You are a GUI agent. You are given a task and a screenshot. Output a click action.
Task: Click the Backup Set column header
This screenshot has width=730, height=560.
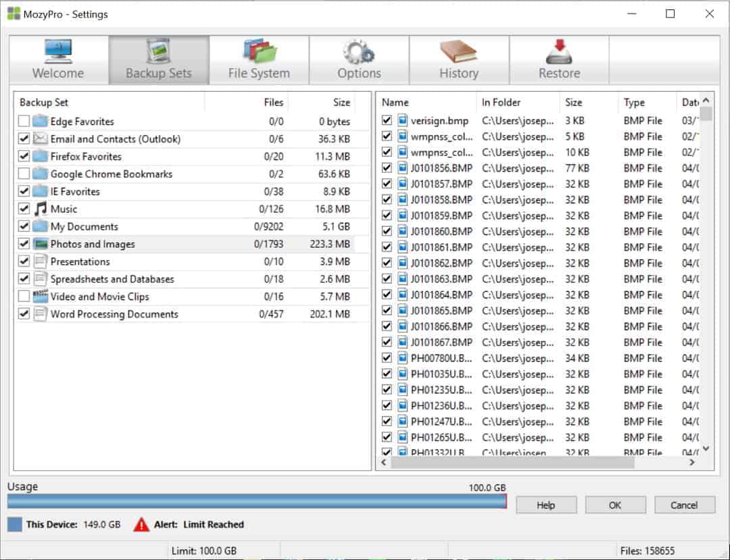coord(109,102)
